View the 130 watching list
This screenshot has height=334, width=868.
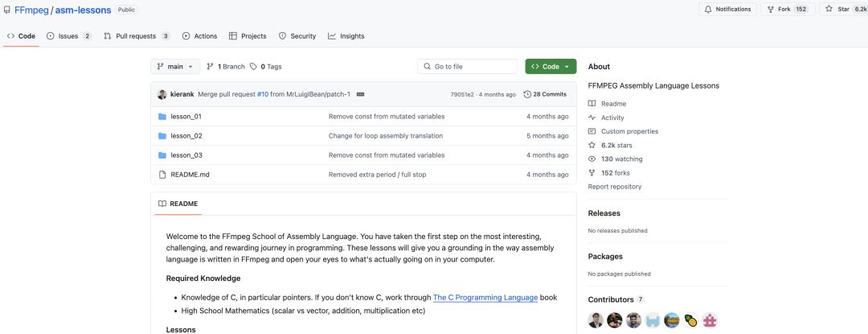[621, 159]
